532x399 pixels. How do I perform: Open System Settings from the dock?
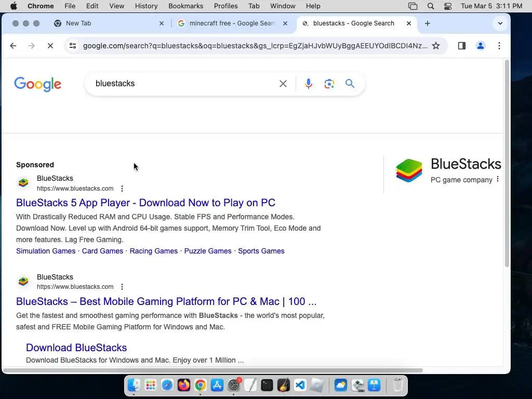click(x=234, y=385)
